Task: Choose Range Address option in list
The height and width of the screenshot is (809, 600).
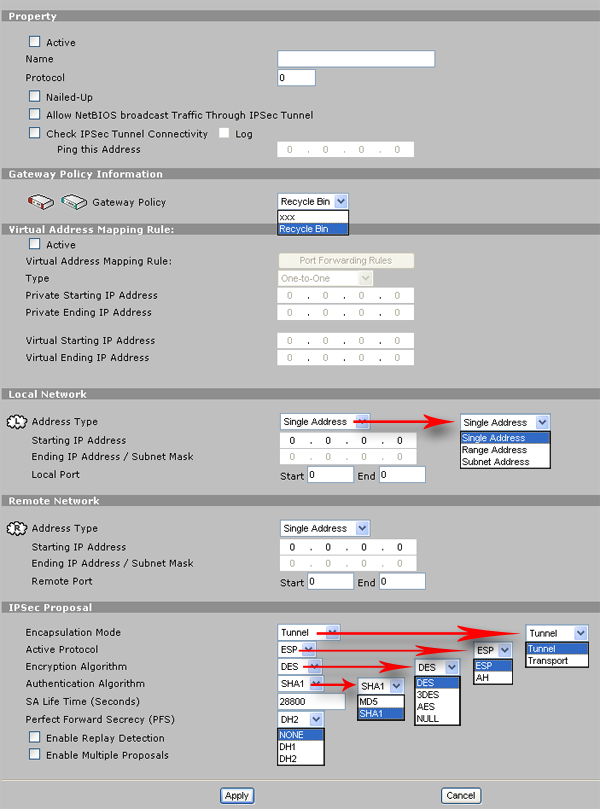Action: pos(505,449)
